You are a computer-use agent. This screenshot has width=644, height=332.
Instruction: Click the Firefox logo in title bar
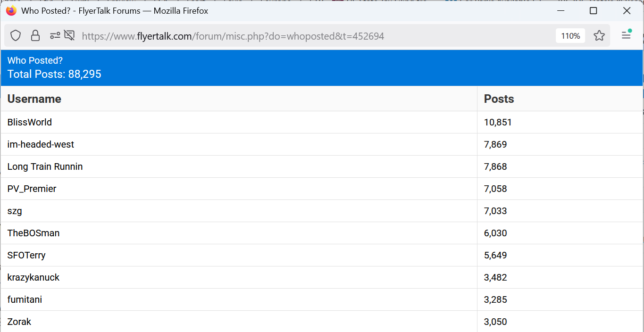pyautogui.click(x=11, y=10)
